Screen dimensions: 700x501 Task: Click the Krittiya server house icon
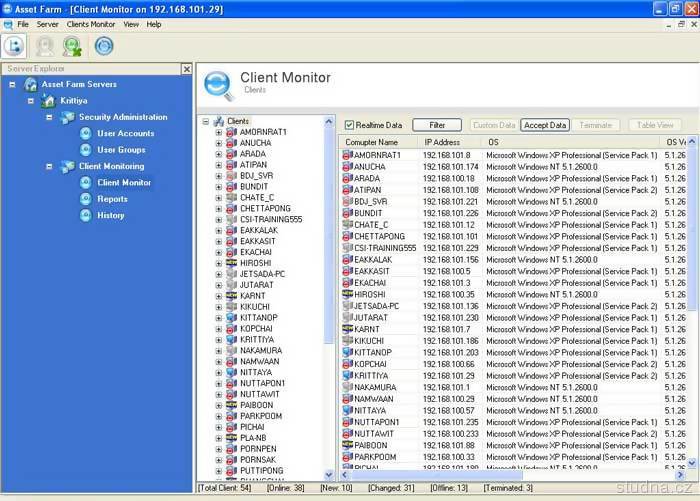[48, 101]
